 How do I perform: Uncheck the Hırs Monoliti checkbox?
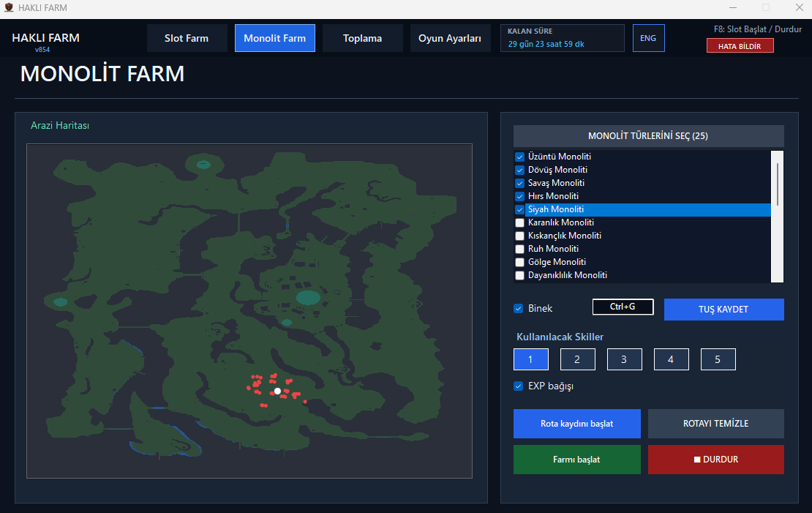[x=519, y=196]
